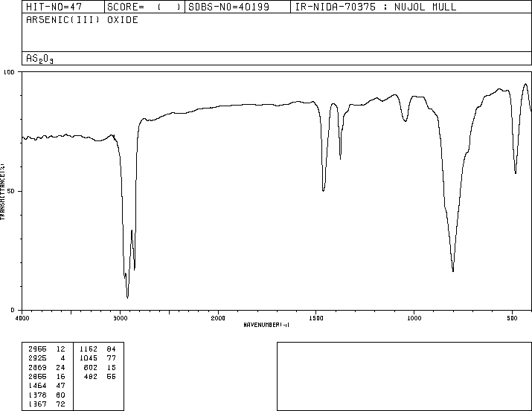532x411 pixels.
Task: Click the 1045 peak table entry
Action: pos(89,357)
